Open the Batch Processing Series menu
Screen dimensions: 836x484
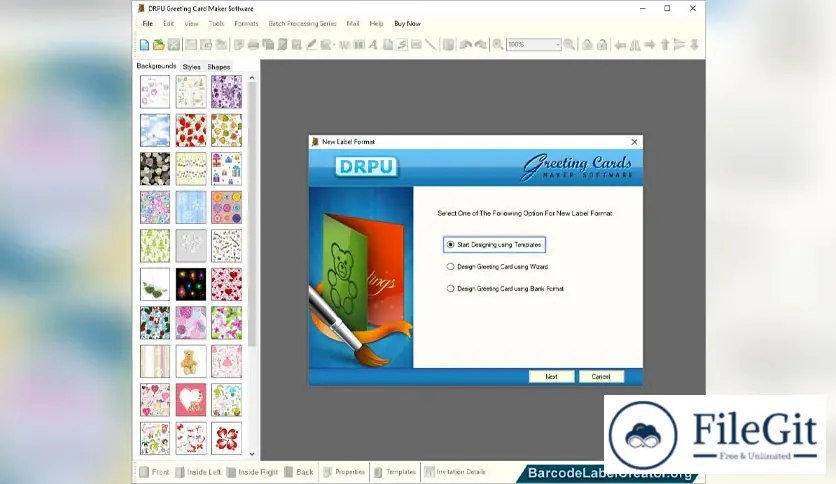[302, 23]
